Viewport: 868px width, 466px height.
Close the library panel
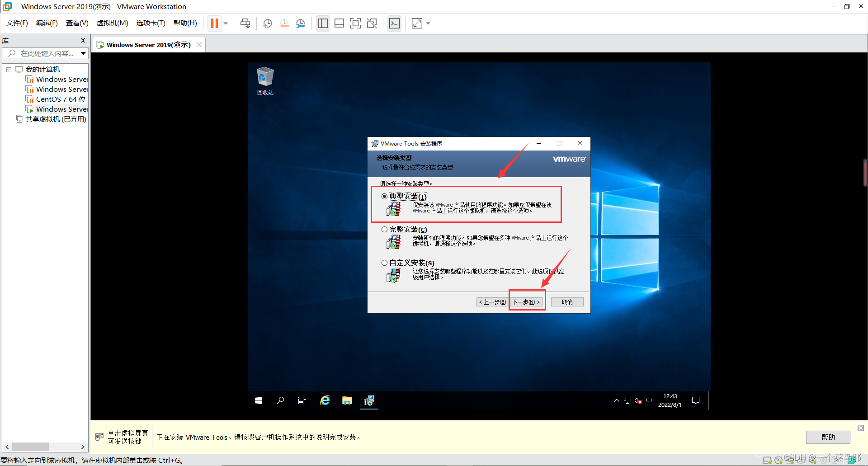tap(83, 41)
